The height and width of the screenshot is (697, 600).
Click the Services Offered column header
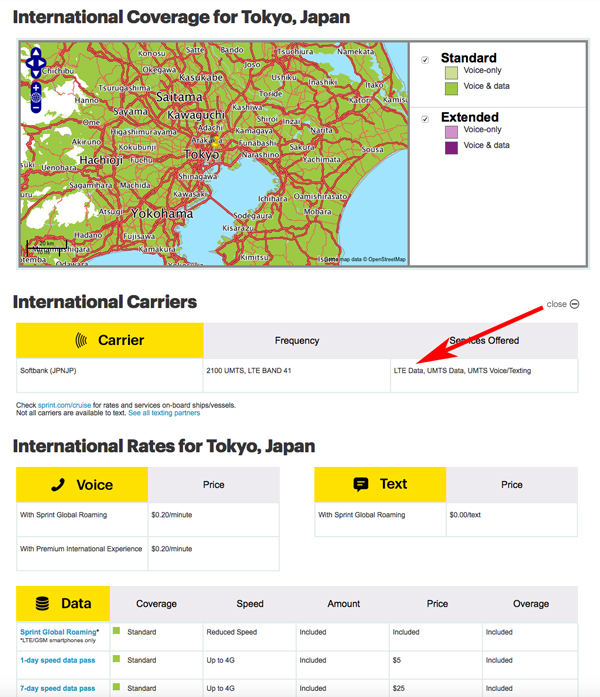coord(484,340)
